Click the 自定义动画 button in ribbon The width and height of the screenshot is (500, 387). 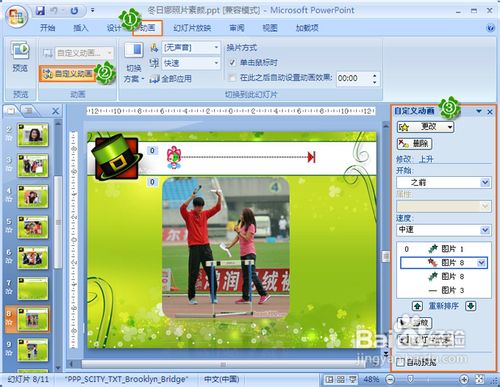[68, 73]
